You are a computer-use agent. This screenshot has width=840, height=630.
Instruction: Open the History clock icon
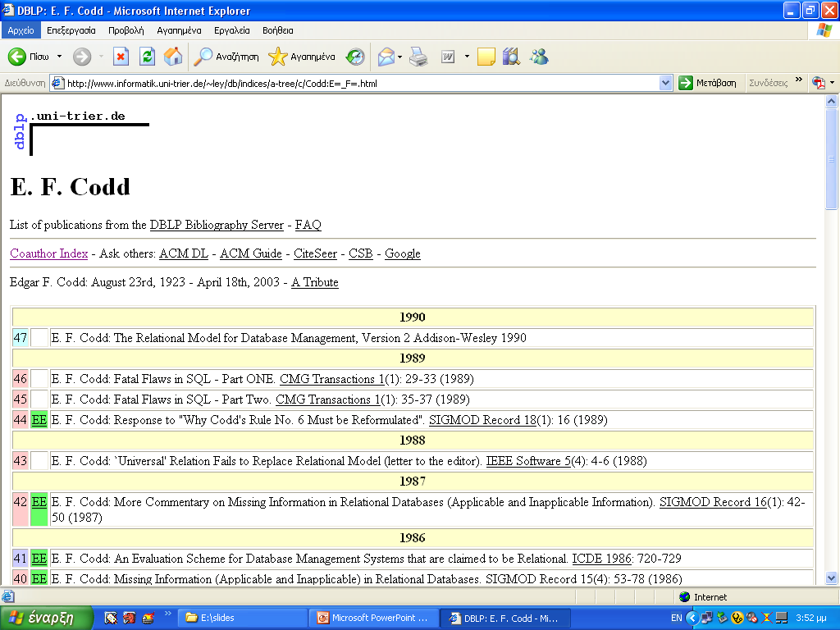tap(354, 57)
